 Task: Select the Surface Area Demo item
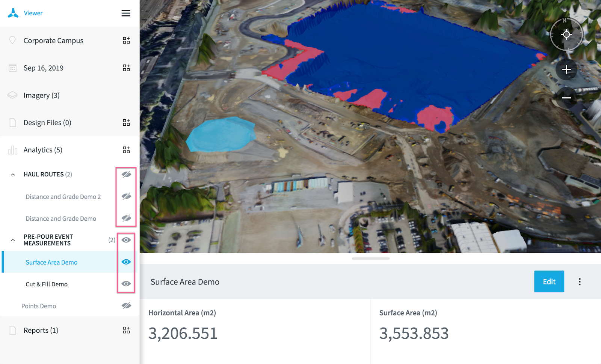tap(51, 262)
